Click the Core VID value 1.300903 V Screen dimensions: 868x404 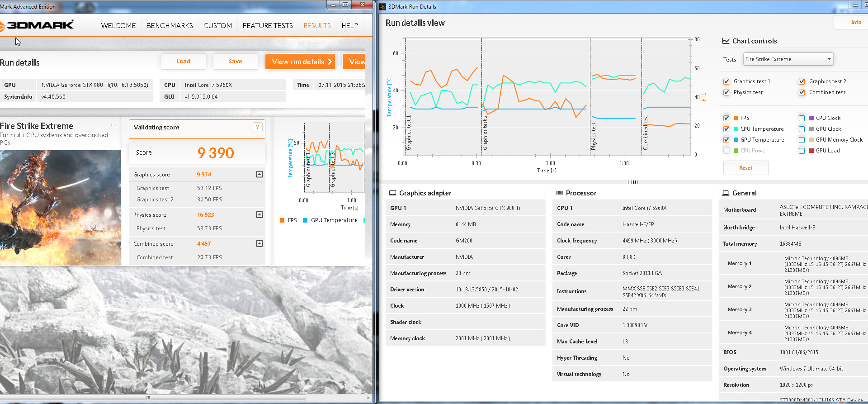(x=635, y=325)
